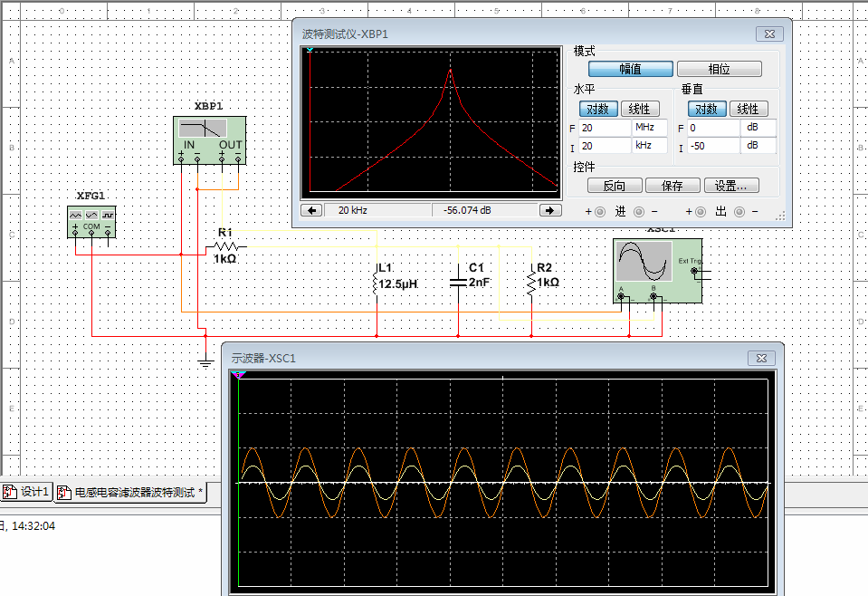Switch to the 设计1 design tab
Viewport: 868px width, 596px height.
pos(27,492)
